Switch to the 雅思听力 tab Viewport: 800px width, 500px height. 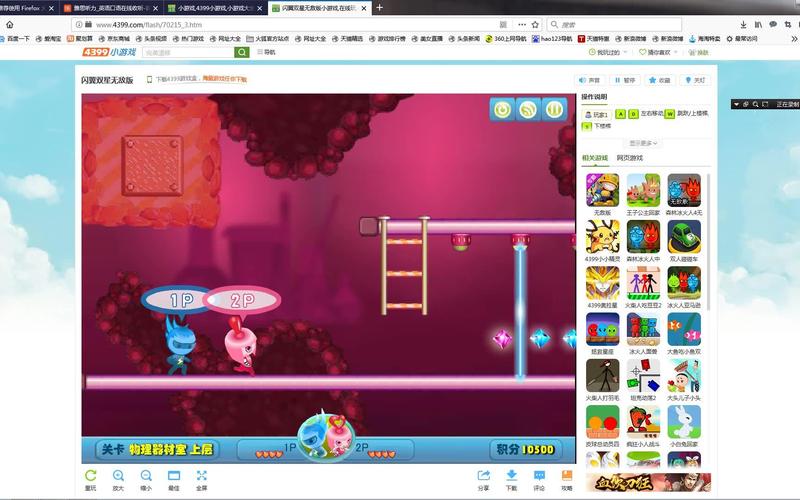111,8
